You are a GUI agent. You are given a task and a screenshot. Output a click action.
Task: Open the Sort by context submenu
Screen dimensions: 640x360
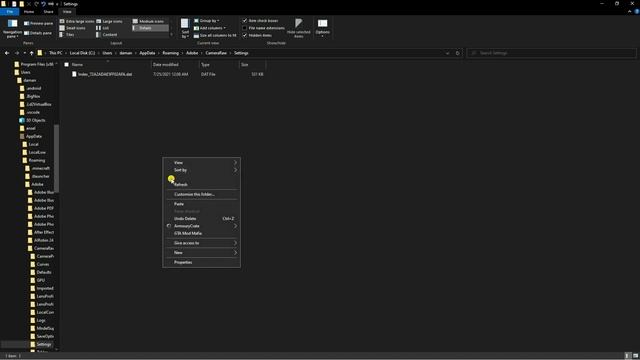(x=202, y=170)
